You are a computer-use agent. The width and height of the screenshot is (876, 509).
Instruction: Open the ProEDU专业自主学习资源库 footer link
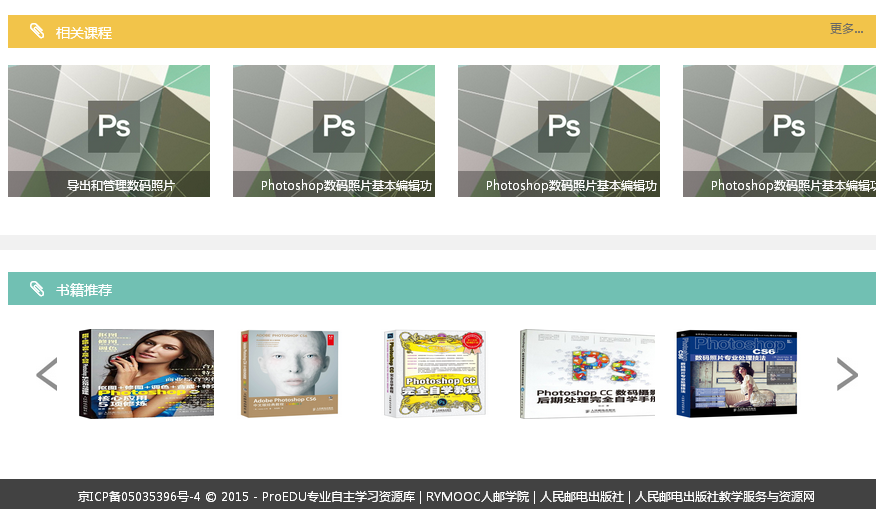coord(339,497)
